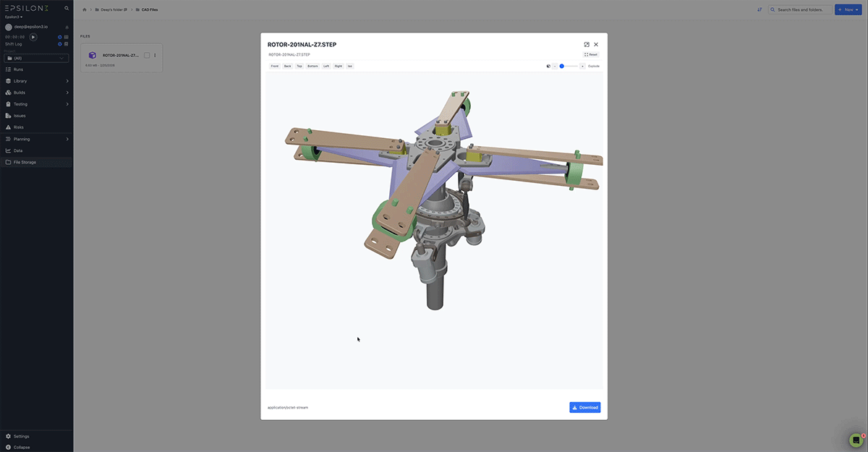The height and width of the screenshot is (452, 868).
Task: Open Library section in sidebar
Action: [x=36, y=81]
